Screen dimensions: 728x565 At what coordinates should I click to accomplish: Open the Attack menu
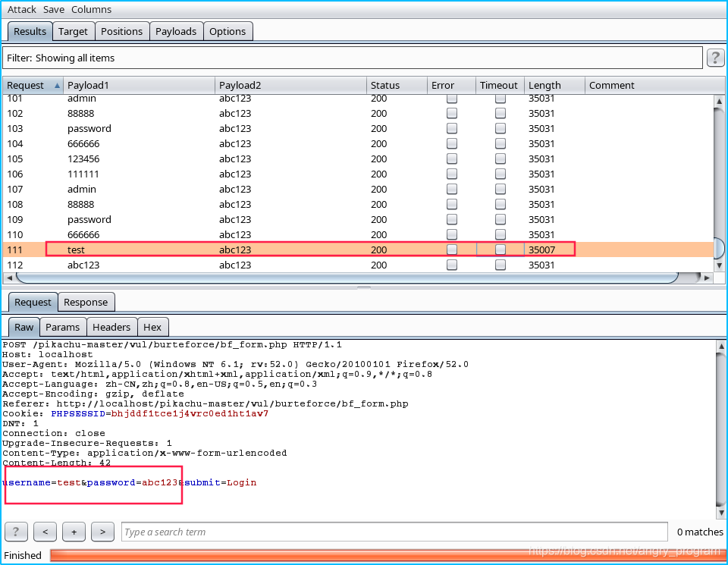coord(21,9)
